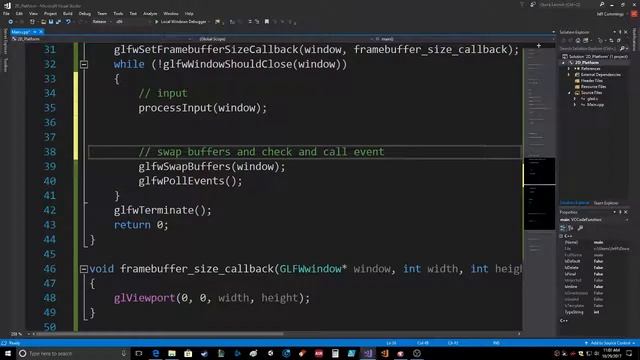Open Calculator from taskbar

(x=335, y=353)
